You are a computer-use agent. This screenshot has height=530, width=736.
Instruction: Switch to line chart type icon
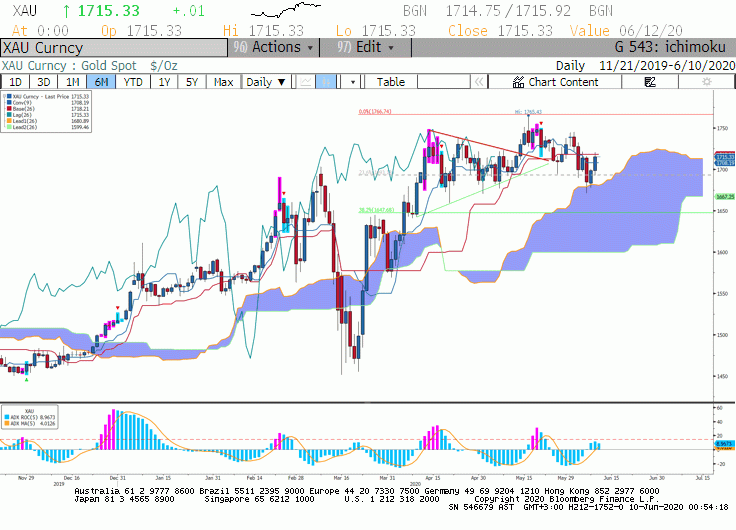point(306,82)
